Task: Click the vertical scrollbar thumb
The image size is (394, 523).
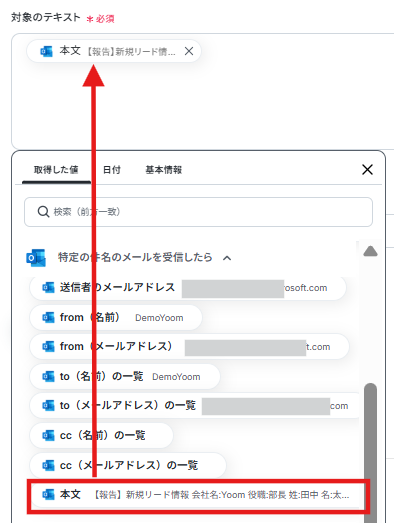Action: 370,453
